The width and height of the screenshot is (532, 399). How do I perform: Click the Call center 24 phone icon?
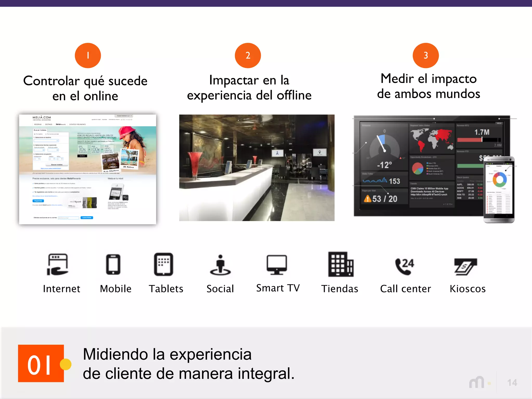coord(404,266)
